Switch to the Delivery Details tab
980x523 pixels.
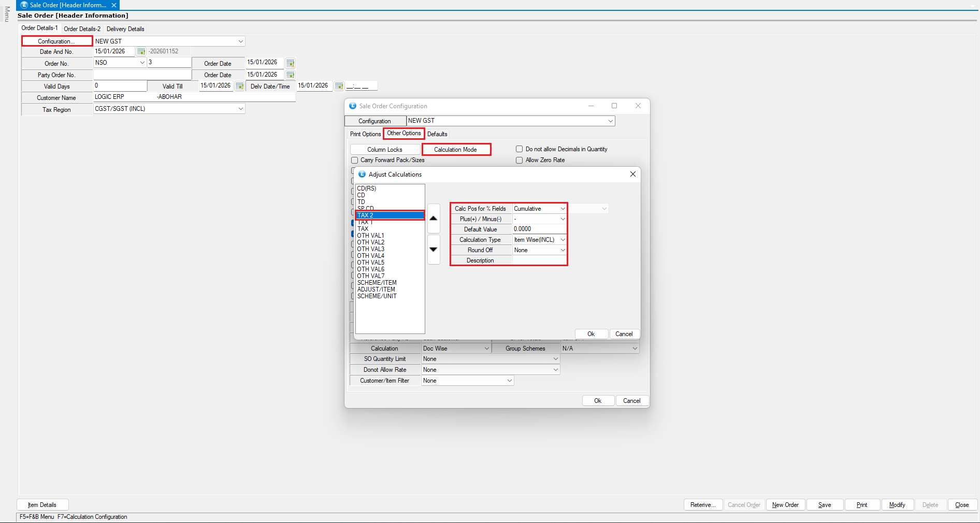point(125,29)
